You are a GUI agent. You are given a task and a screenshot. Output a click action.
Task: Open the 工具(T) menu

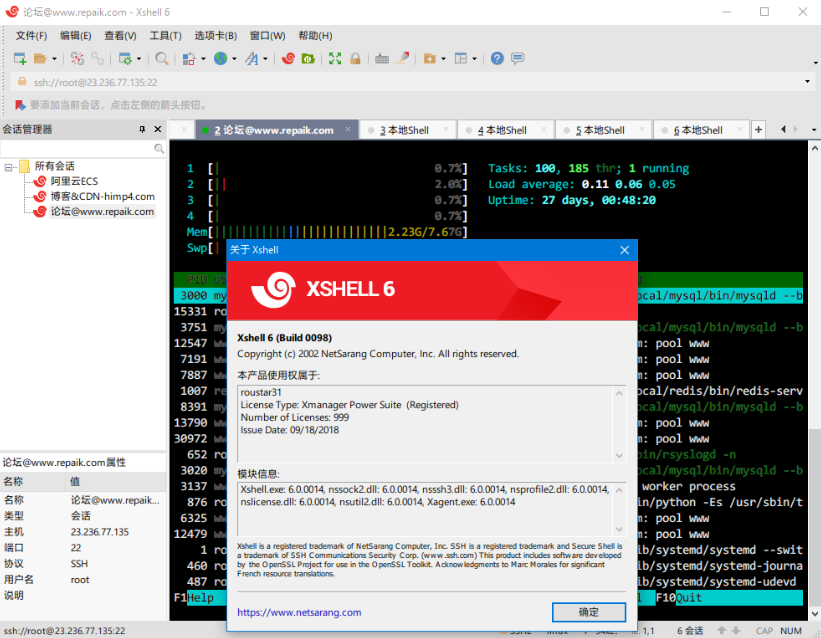point(165,36)
